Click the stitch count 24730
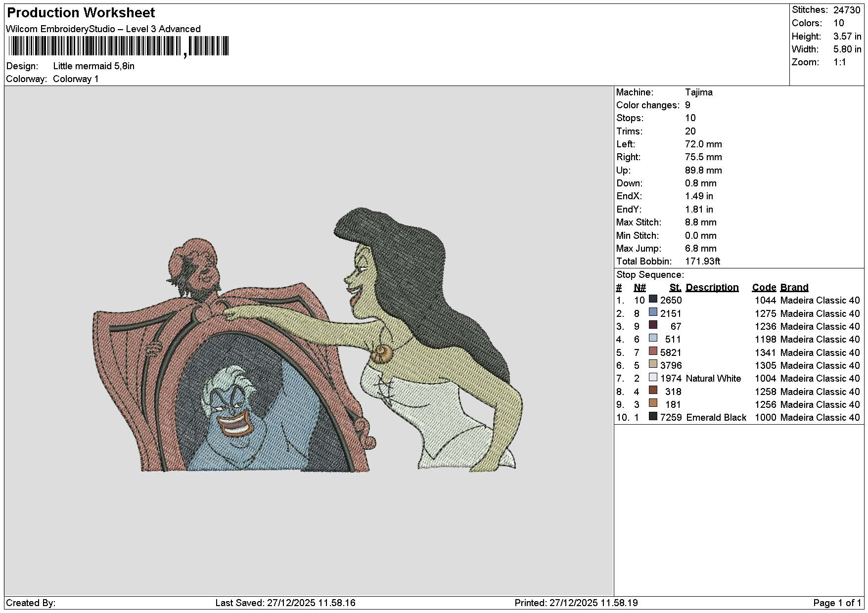 (x=847, y=10)
